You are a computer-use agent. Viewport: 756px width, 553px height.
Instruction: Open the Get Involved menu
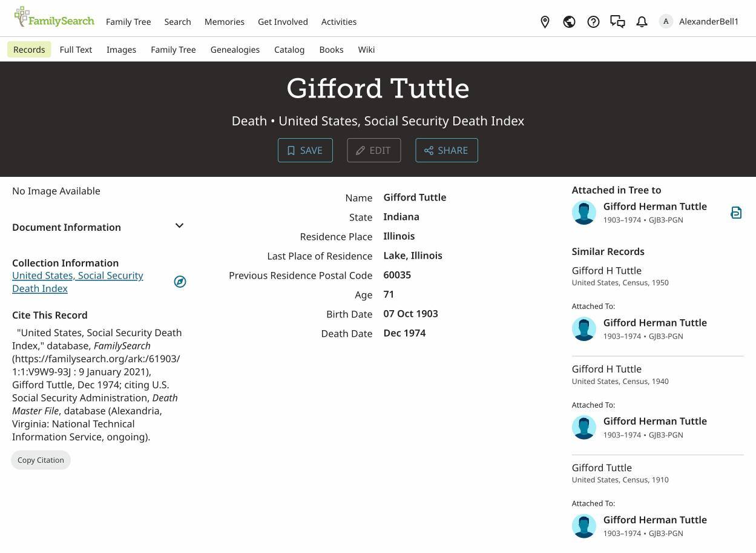pos(283,22)
